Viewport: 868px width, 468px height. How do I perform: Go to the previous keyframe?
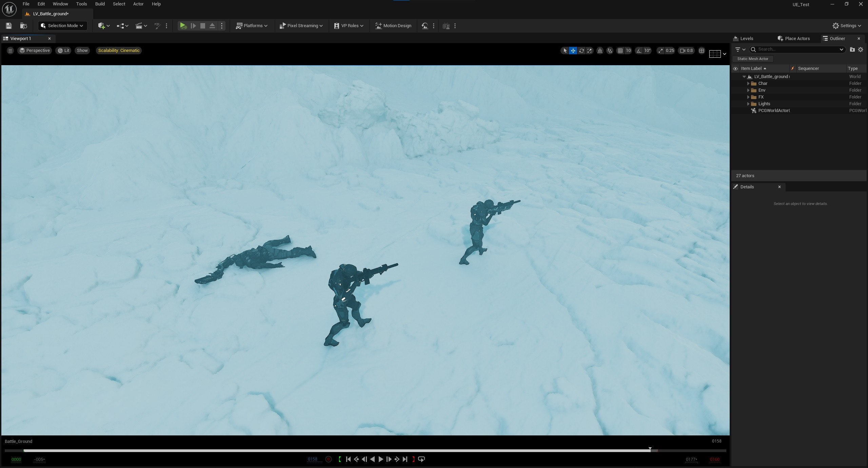point(356,459)
